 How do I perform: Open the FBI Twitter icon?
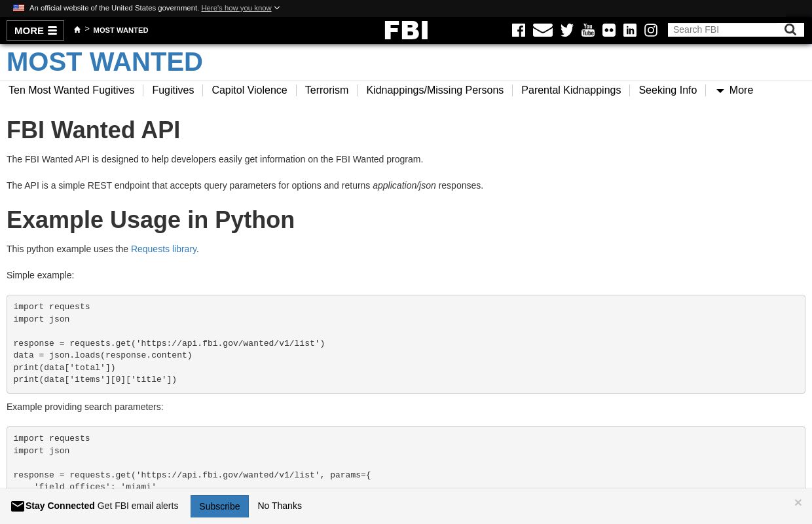[x=567, y=30]
